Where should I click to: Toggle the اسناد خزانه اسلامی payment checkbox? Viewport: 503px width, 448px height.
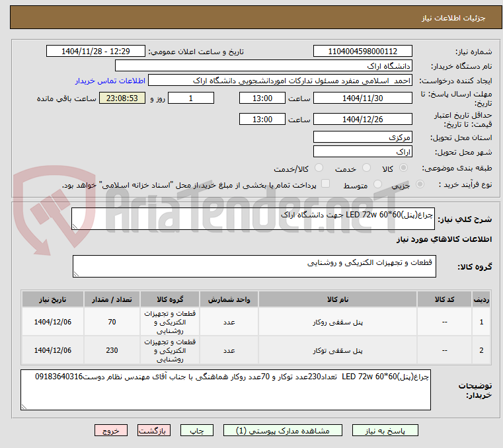(326, 184)
